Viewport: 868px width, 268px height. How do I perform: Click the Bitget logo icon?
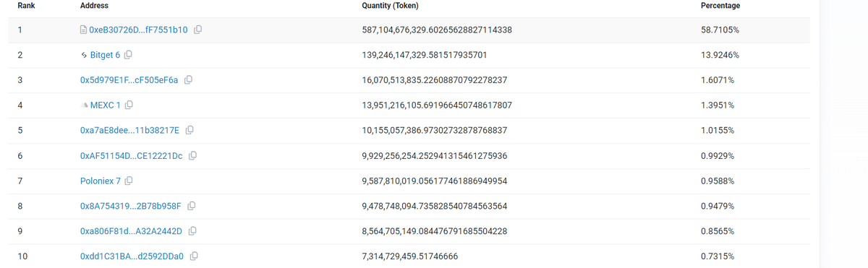[84, 55]
